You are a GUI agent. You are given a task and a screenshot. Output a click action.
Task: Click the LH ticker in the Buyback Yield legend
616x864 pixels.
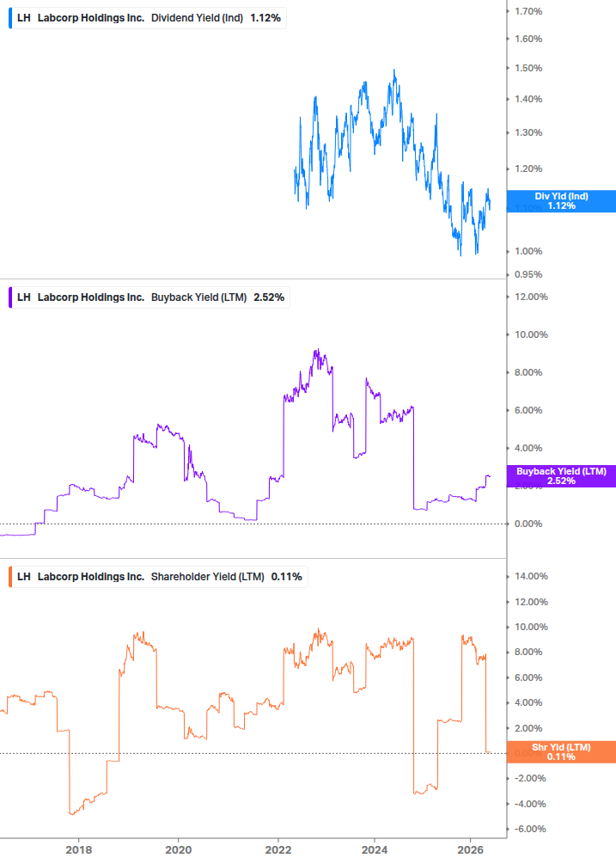click(x=24, y=297)
